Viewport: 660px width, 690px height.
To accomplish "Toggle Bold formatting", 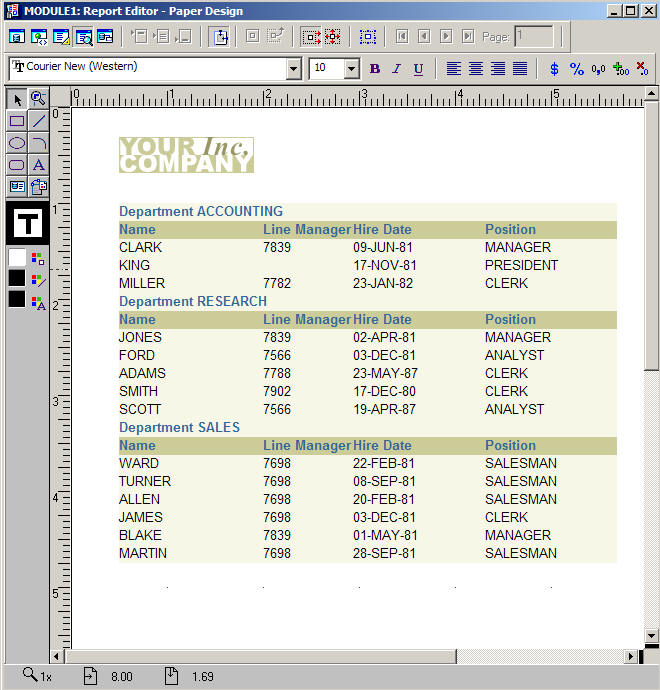I will [x=375, y=69].
